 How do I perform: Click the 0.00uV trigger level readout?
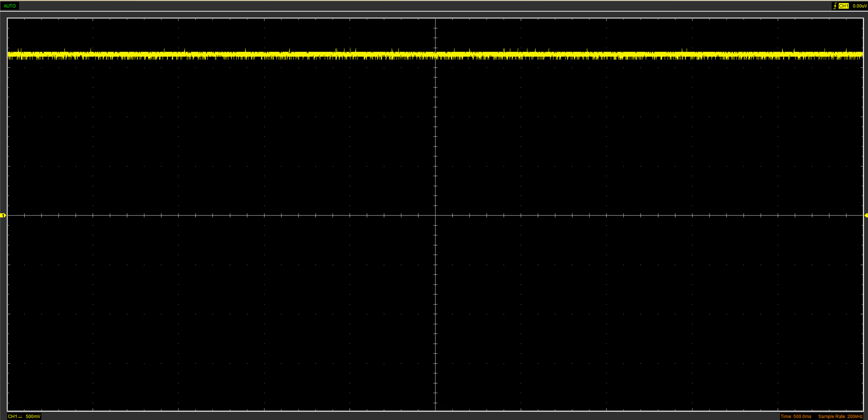point(859,6)
